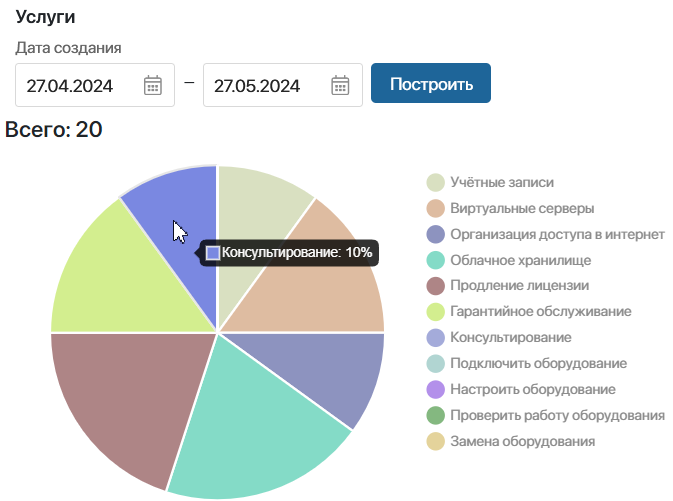Click legend label text Облачное хранилище

point(521,260)
